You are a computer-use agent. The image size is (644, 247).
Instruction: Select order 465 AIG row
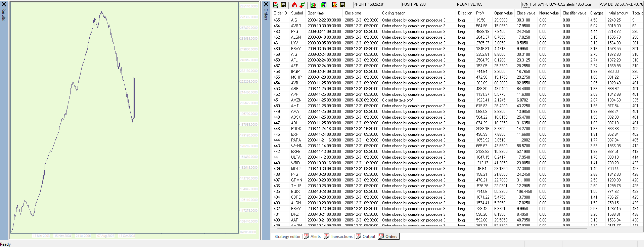[x=369, y=20]
